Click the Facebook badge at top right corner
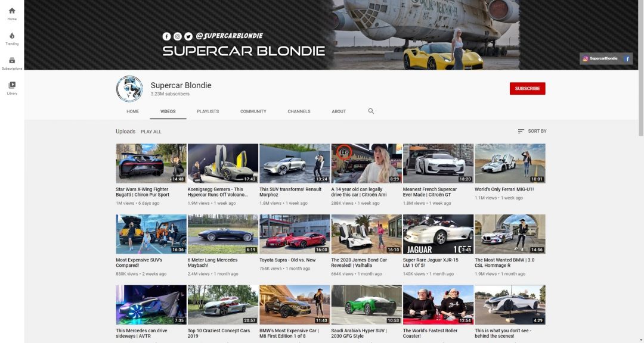644x343 pixels. click(x=627, y=58)
